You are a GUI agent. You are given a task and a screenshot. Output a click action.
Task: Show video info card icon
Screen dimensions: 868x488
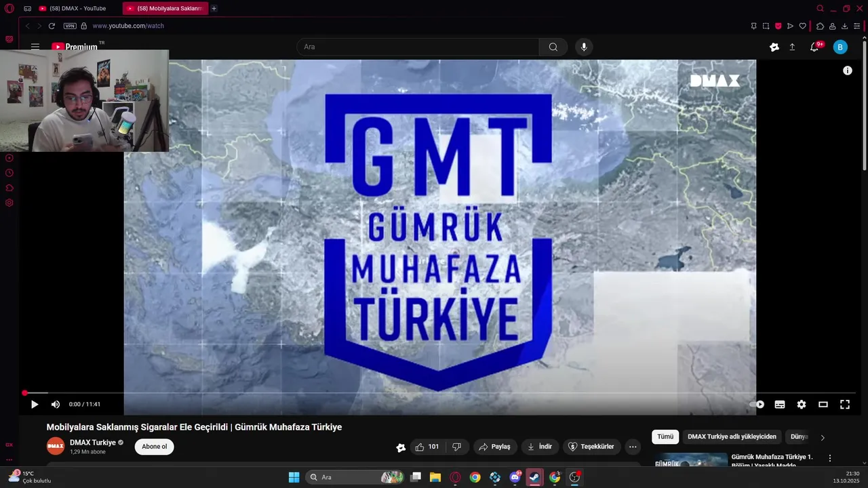click(x=847, y=70)
